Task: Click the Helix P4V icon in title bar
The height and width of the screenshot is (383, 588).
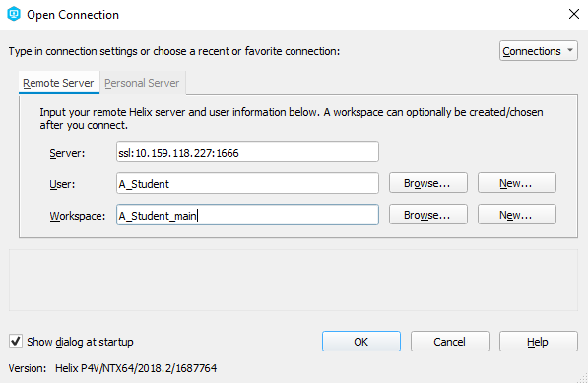Action: [14, 14]
